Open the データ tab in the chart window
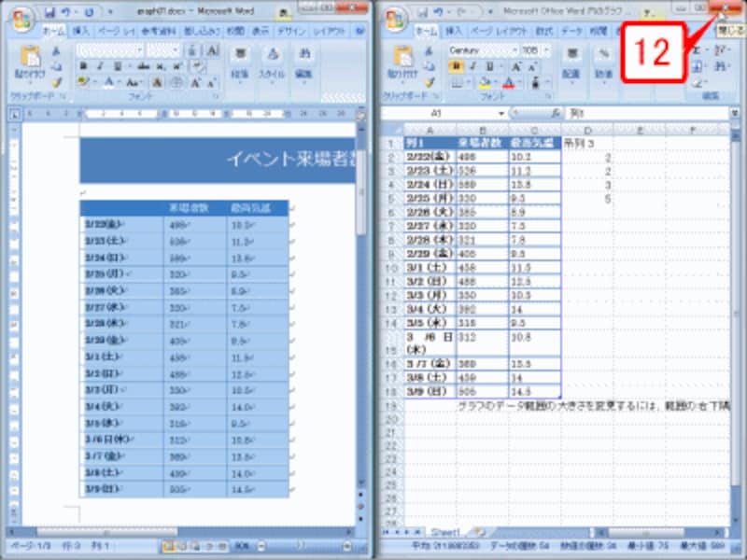Viewport: 747px width, 560px height. 570,31
